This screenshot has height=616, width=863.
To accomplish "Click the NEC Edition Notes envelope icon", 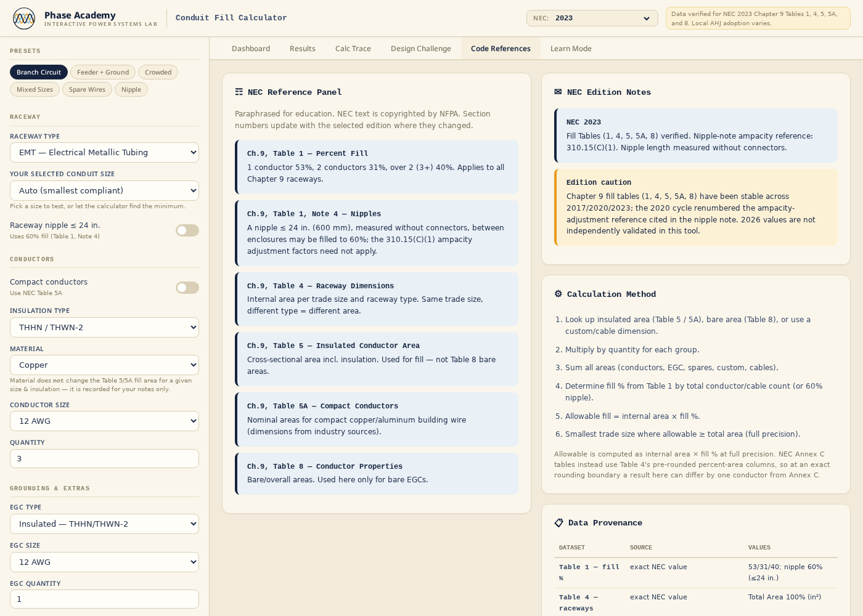I will [558, 92].
